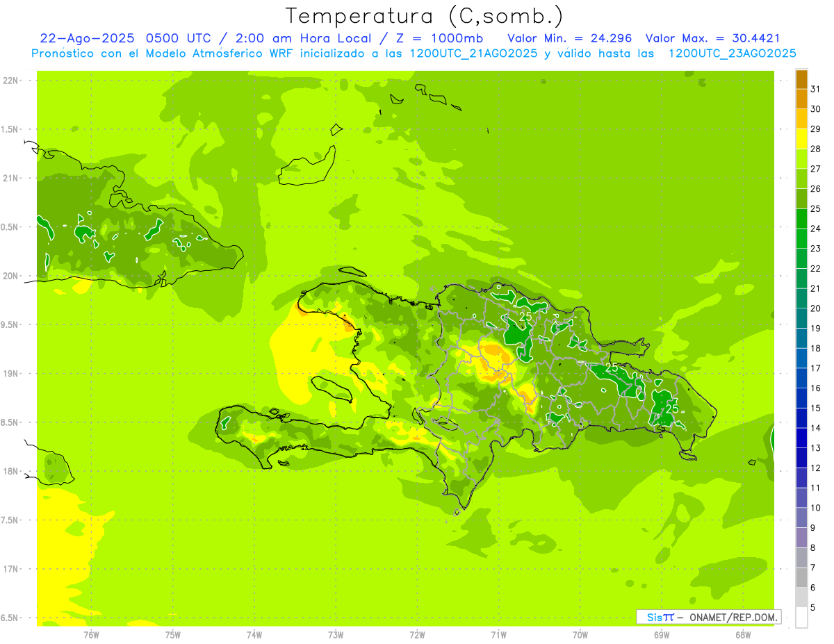The height and width of the screenshot is (644, 834).
Task: Click the dark blue legend band between 13 and 14
Action: [x=801, y=438]
